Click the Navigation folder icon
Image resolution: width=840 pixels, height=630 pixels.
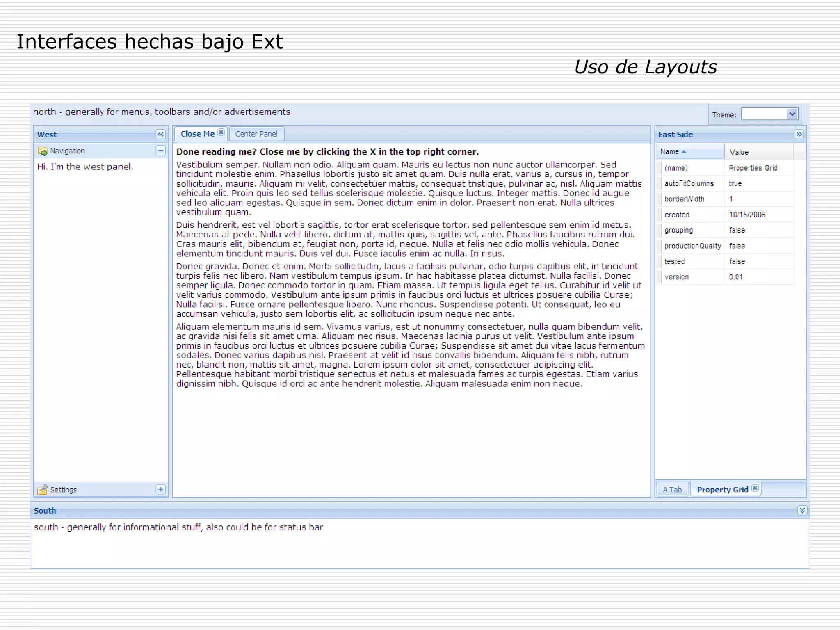click(x=43, y=151)
